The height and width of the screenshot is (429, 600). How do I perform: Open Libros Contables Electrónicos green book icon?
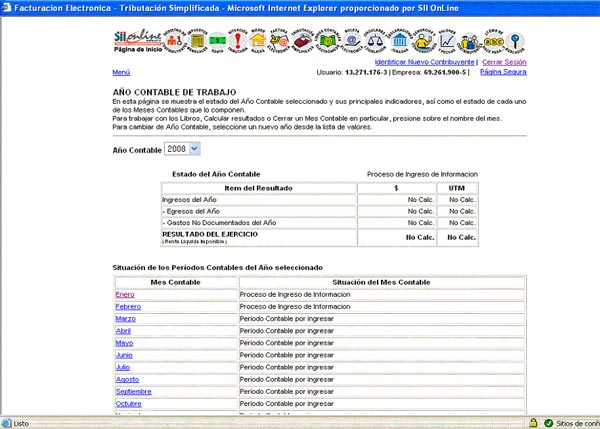pos(328,41)
